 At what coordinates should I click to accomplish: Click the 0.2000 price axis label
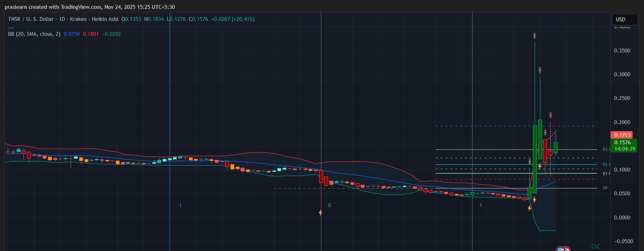[x=622, y=122]
